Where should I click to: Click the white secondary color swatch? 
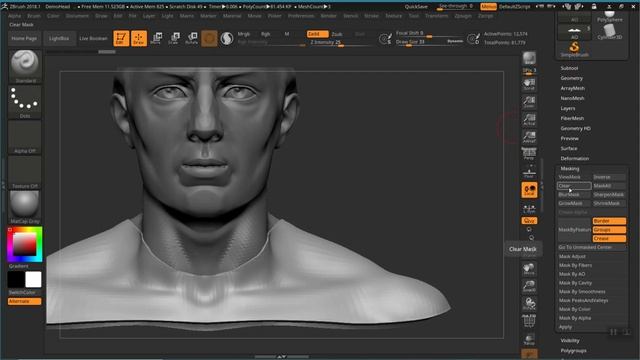pos(33,280)
